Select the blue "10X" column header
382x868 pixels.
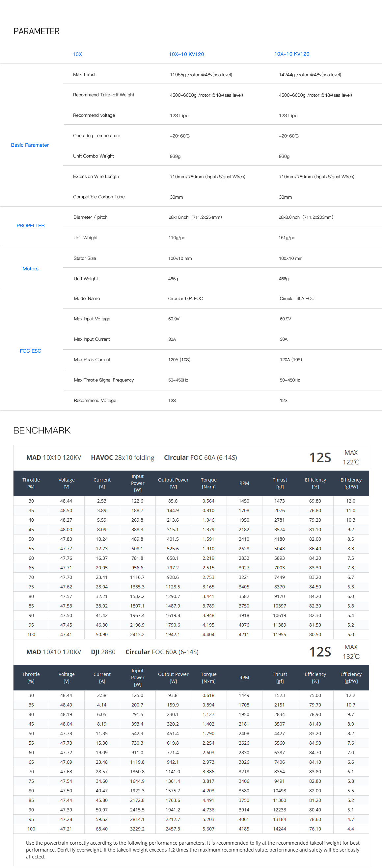pyautogui.click(x=77, y=54)
